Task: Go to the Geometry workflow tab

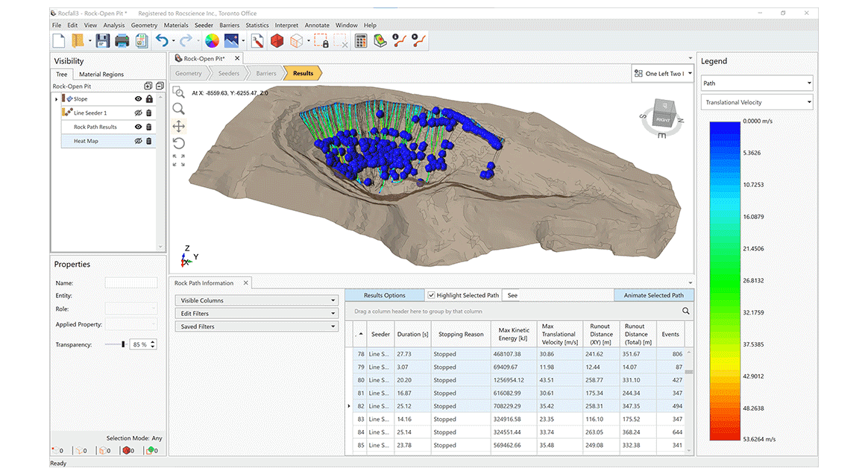Action: click(189, 74)
